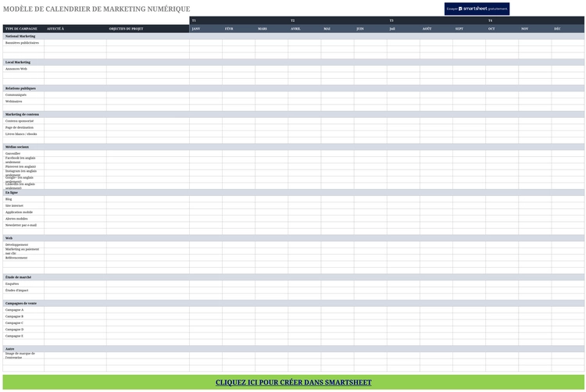Select the 'Livres blancs / ebooks' cell
This screenshot has height=392, width=586.
coord(23,134)
